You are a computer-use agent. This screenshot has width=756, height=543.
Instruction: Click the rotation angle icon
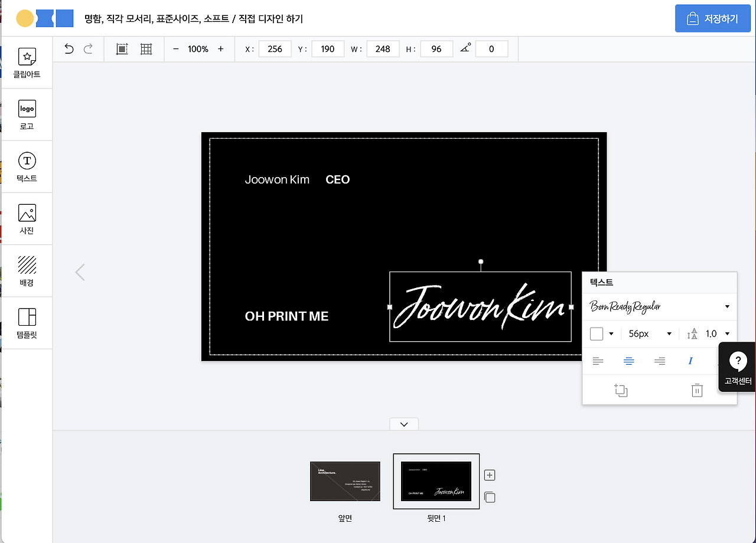coord(466,48)
